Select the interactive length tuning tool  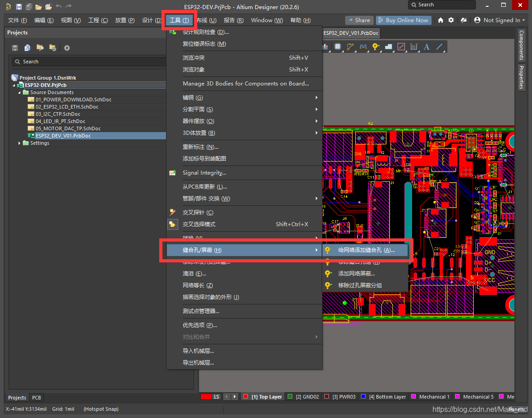point(363,47)
